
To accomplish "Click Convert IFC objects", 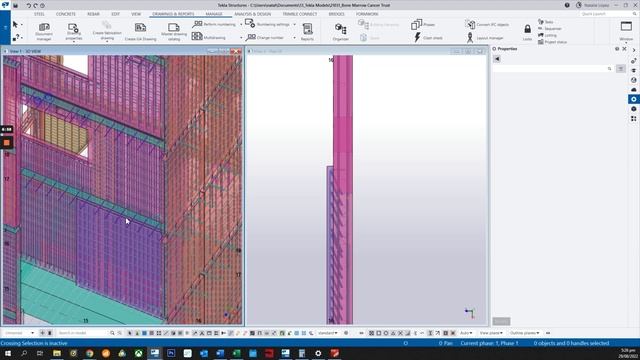I will (x=487, y=24).
